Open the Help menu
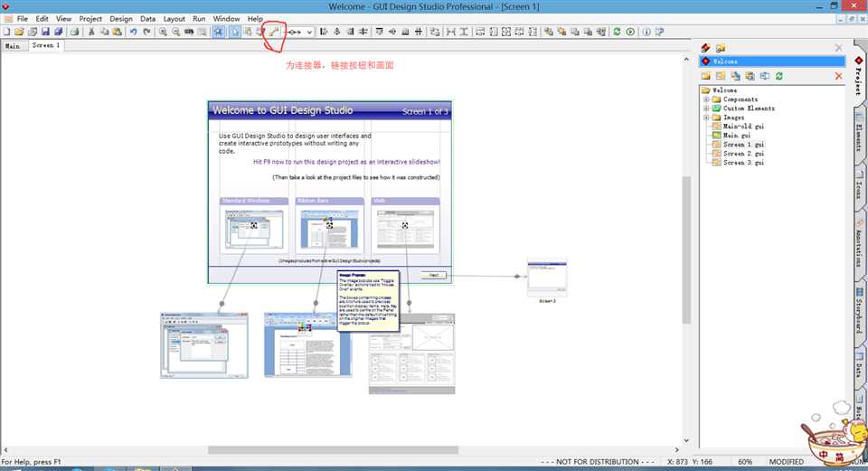868x471 pixels. coord(255,19)
